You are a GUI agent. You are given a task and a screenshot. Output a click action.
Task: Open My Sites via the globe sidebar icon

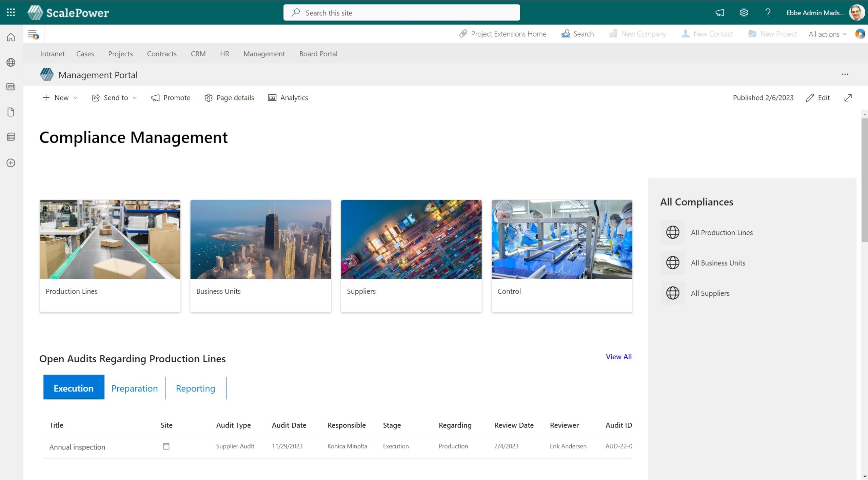click(11, 62)
